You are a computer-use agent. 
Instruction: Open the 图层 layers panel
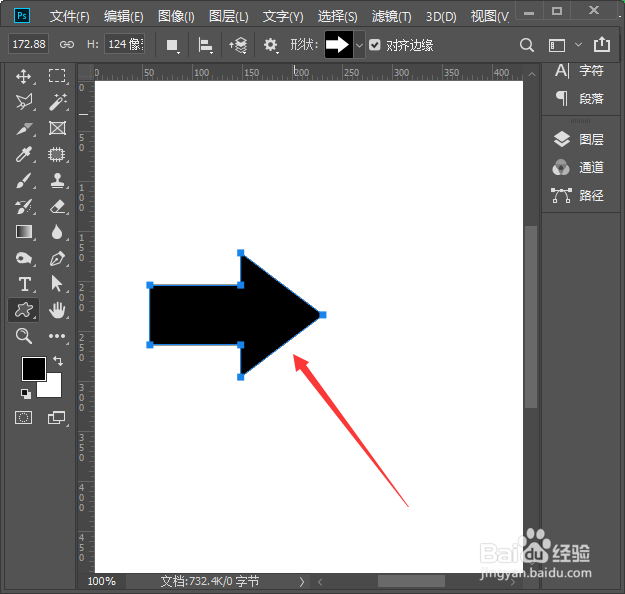coord(579,139)
